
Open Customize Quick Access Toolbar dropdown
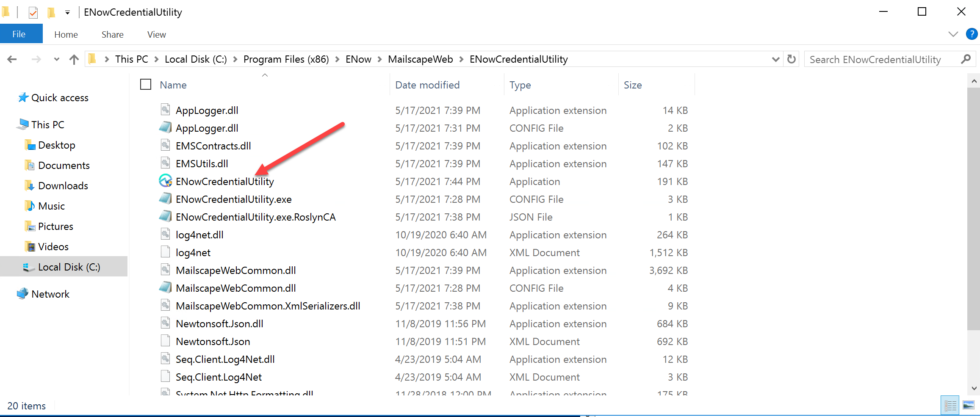67,13
